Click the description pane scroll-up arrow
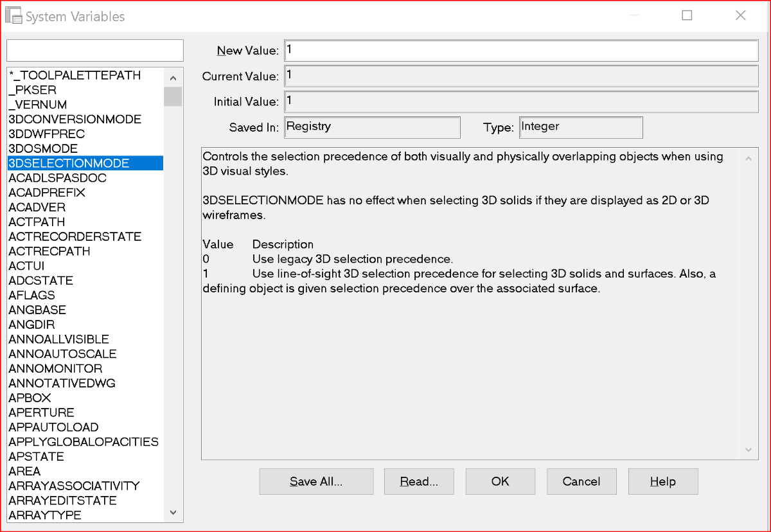Image resolution: width=771 pixels, height=532 pixels. click(x=748, y=158)
